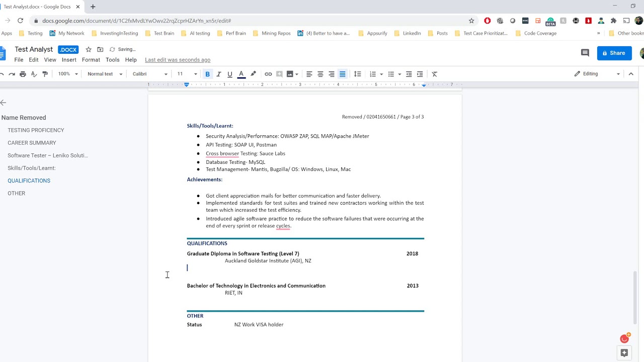Click the clear formatting icon

pos(435,74)
